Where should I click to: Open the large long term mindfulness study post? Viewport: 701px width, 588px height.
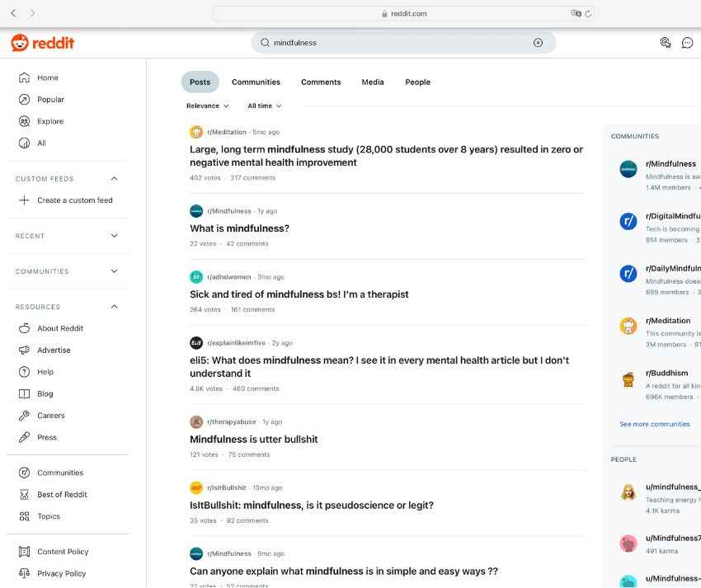point(386,156)
